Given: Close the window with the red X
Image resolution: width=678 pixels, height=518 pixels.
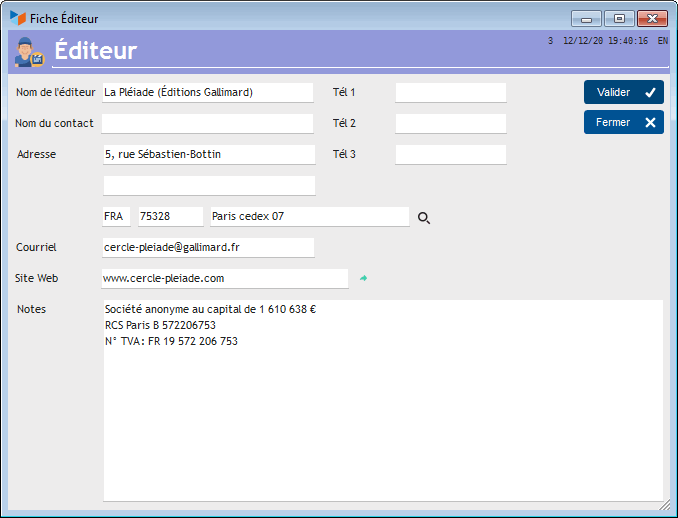Looking at the screenshot, I should (x=652, y=19).
